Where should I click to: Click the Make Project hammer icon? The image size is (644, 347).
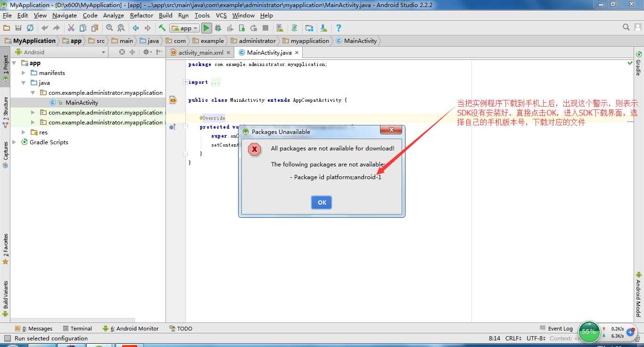tap(162, 28)
